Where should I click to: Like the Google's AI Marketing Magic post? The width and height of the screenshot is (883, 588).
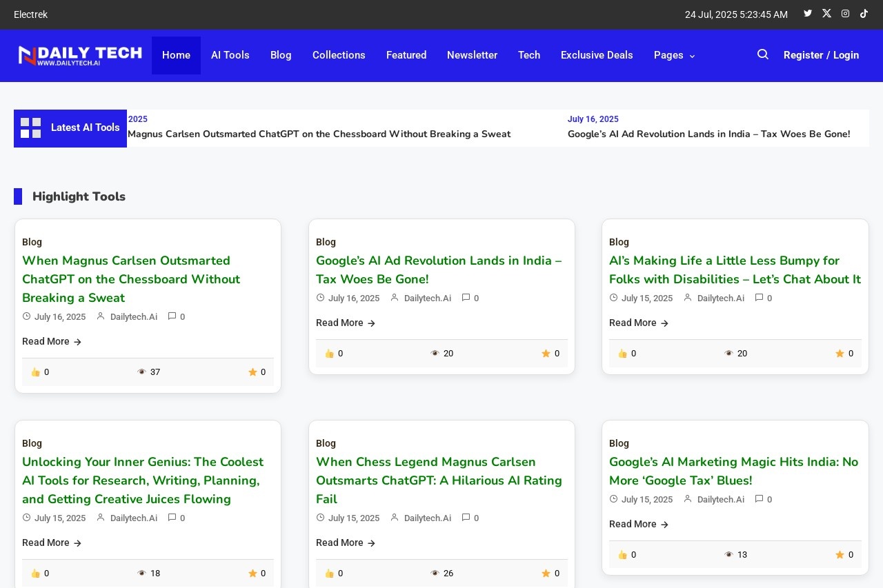[622, 555]
